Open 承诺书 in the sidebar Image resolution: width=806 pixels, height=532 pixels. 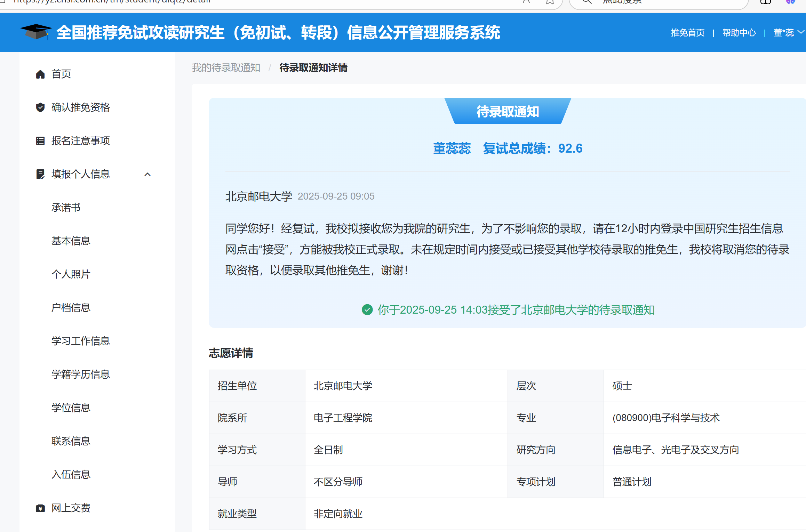coord(66,208)
